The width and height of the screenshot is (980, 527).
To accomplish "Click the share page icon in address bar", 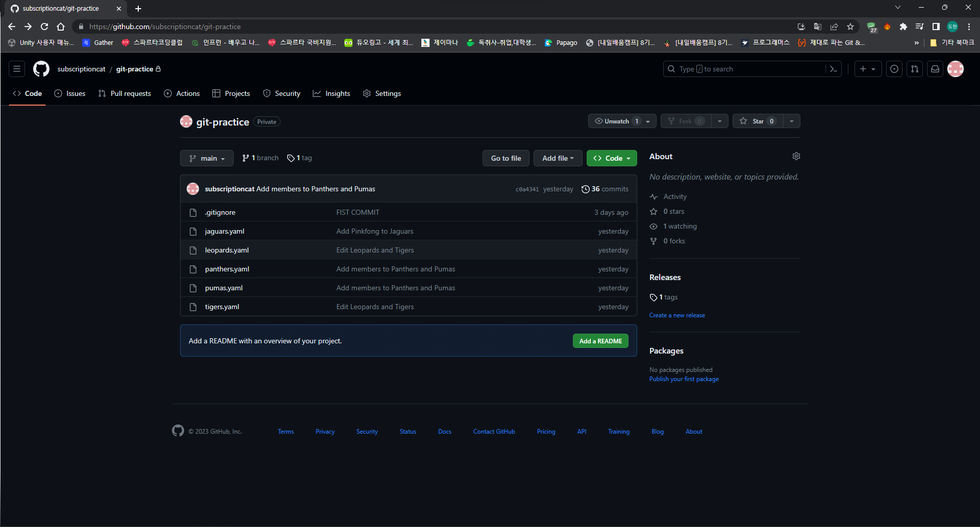I will [834, 27].
